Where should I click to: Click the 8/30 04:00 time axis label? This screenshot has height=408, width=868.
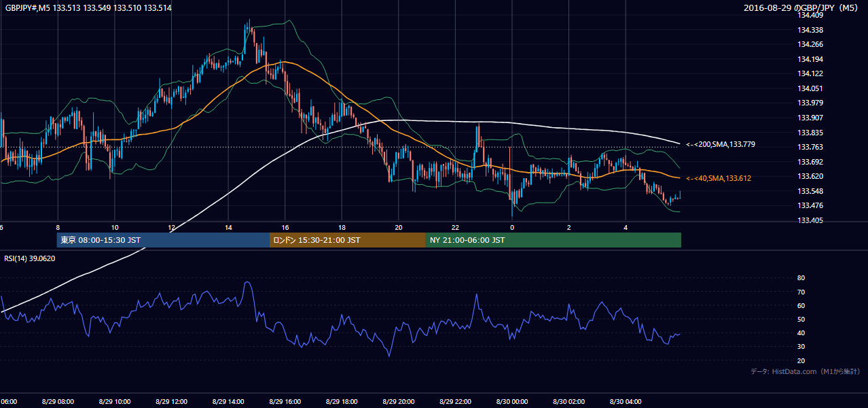tap(626, 402)
